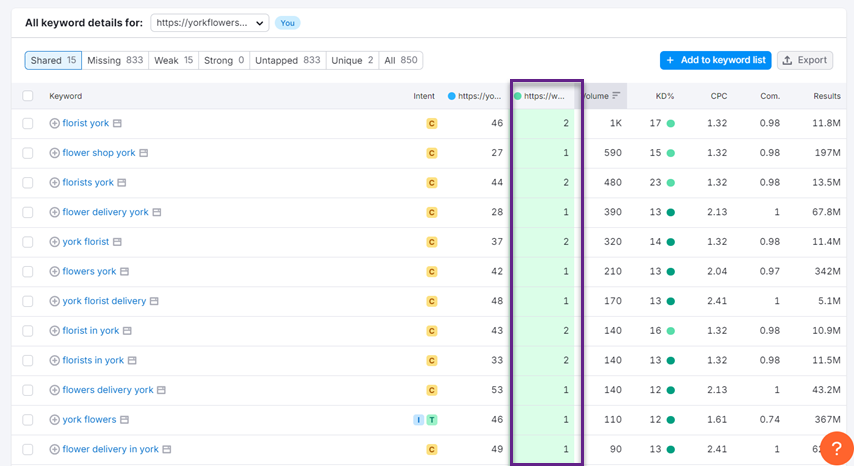Sort by CPC column header

point(718,96)
